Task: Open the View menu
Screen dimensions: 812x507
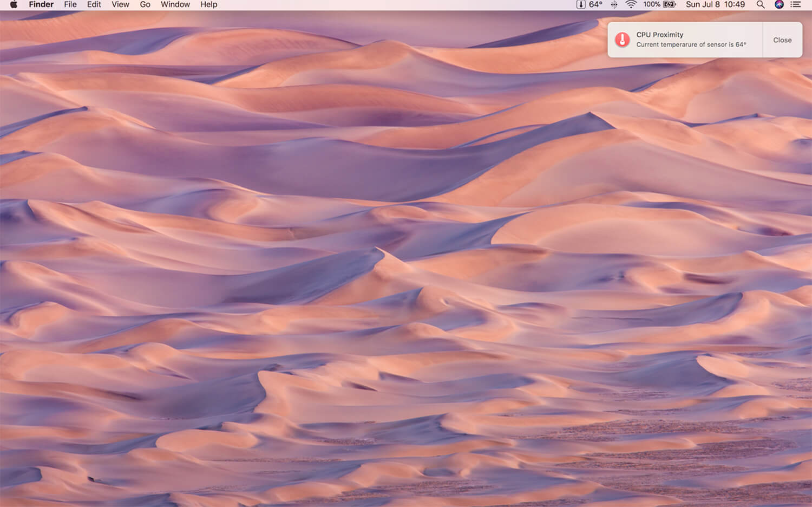Action: click(x=120, y=4)
